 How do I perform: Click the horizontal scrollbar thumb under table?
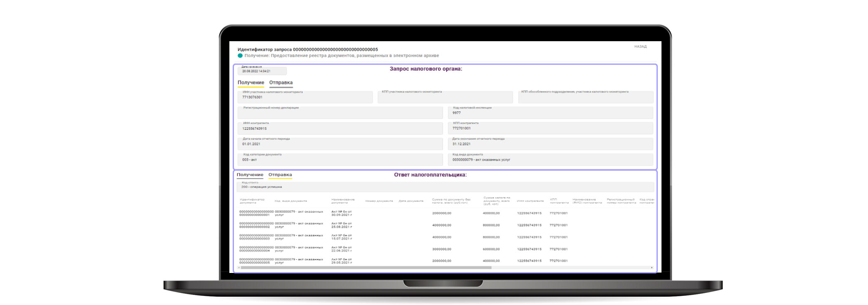366,268
